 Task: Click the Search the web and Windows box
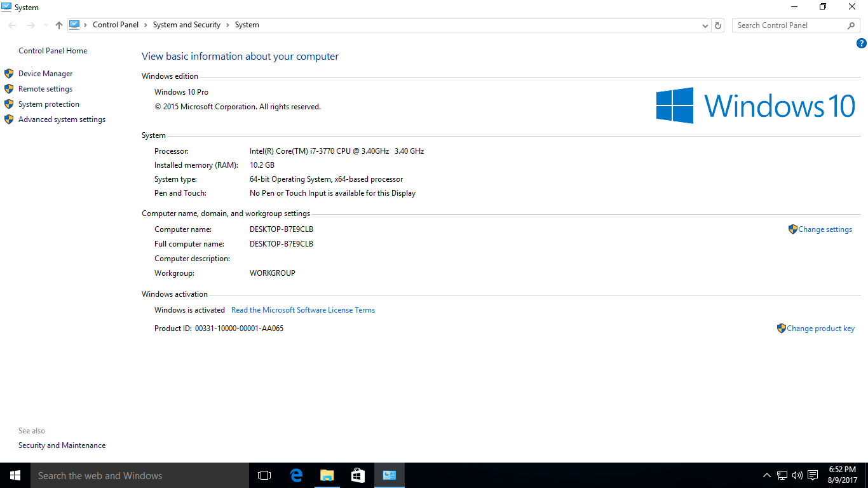pos(140,475)
